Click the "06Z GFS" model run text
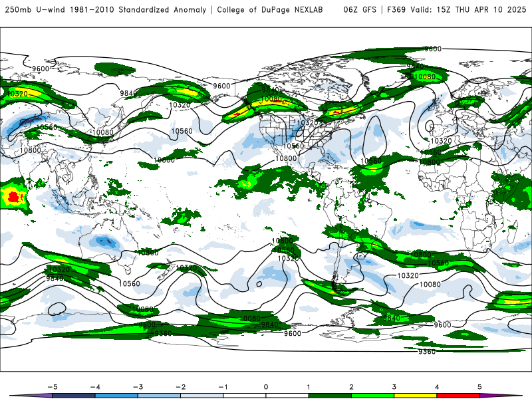This screenshot has width=532, height=399. pyautogui.click(x=360, y=9)
